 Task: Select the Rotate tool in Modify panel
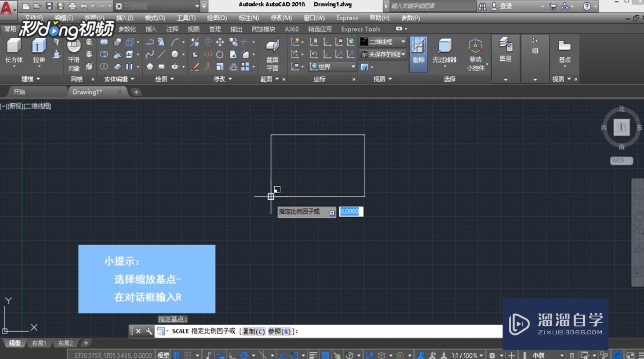[x=220, y=54]
